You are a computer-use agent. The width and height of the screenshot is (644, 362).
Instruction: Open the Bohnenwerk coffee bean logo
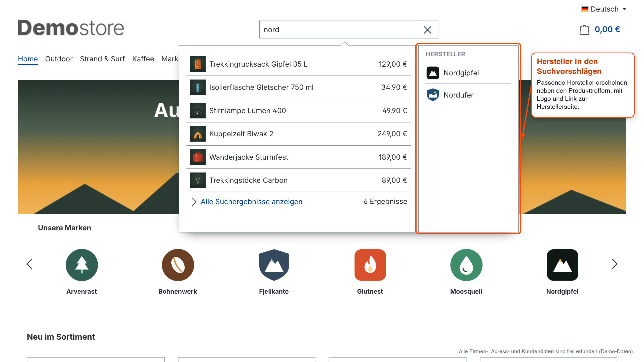pyautogui.click(x=178, y=265)
